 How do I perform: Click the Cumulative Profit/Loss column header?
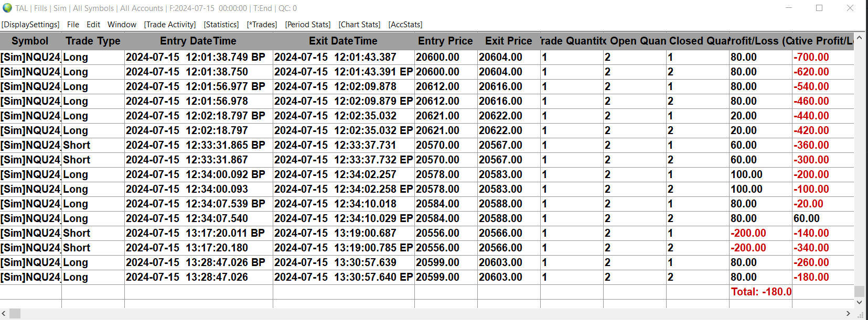(x=823, y=41)
